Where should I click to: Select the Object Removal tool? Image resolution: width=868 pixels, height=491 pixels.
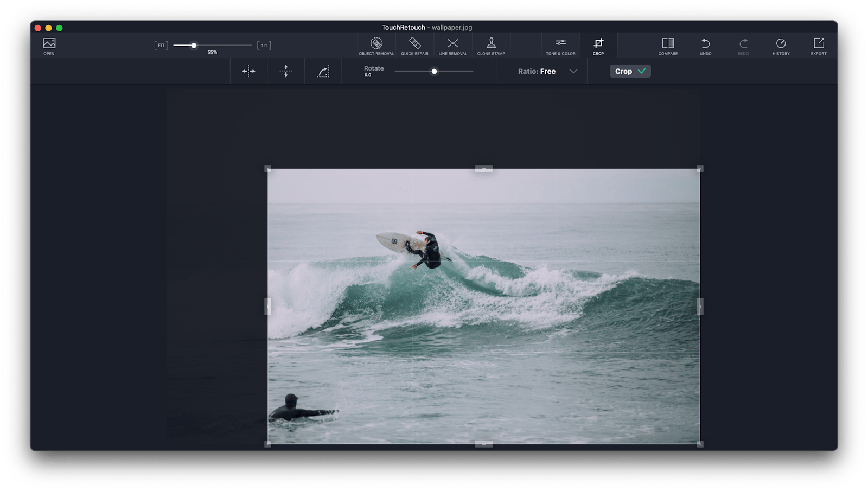[x=376, y=46]
